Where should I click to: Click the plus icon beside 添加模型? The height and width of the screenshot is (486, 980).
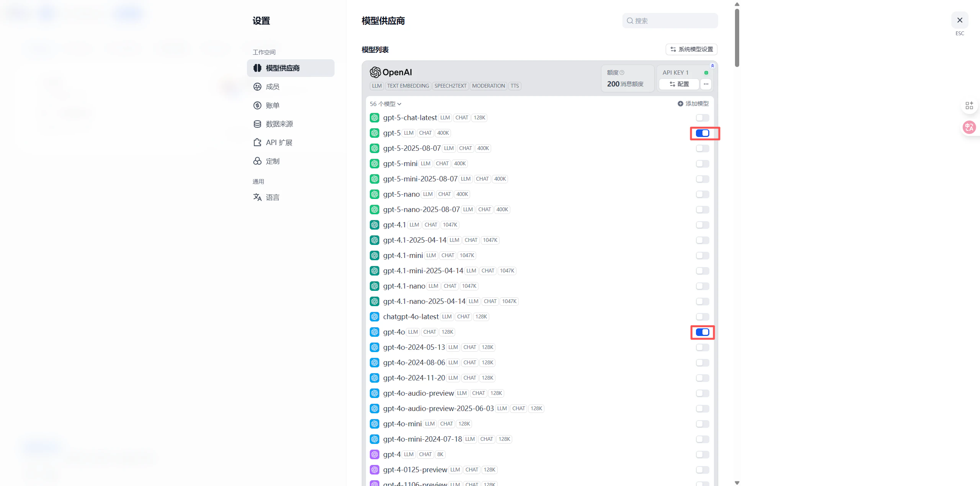tap(680, 104)
